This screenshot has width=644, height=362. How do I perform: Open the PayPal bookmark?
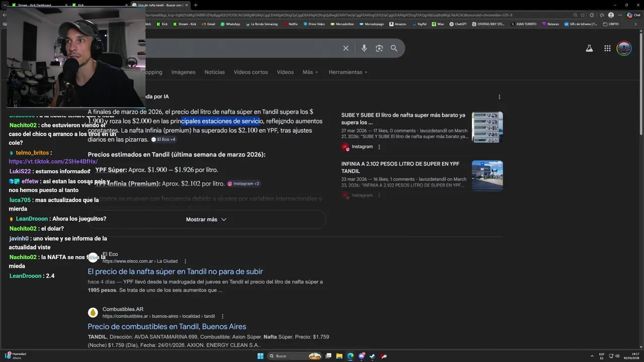tap(419, 24)
